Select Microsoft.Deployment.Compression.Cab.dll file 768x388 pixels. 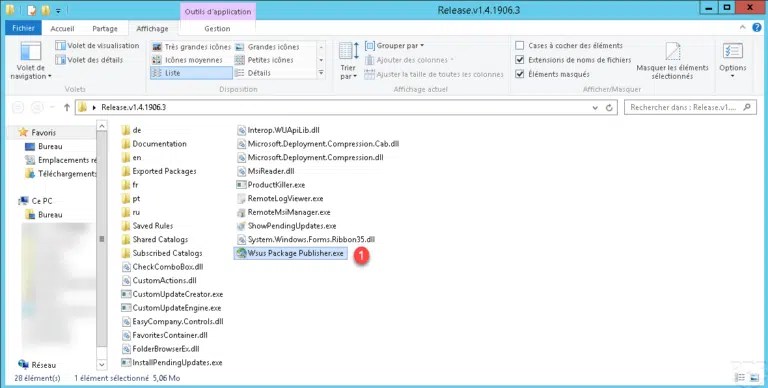click(x=318, y=144)
